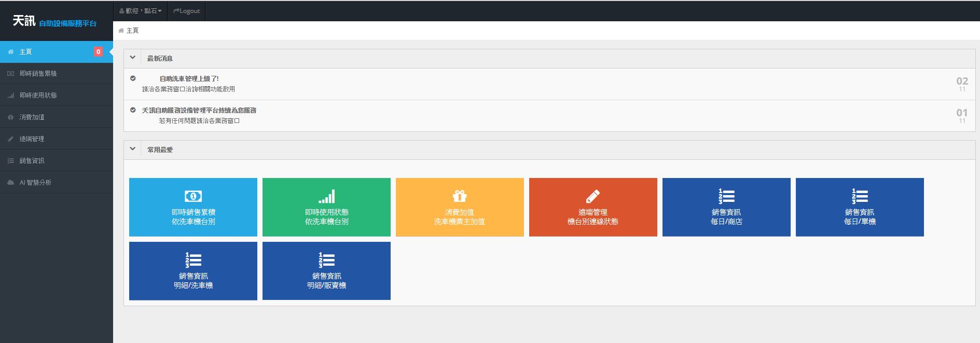
Task: Open the 歡迎, 點石 user dropdown
Action: click(141, 11)
